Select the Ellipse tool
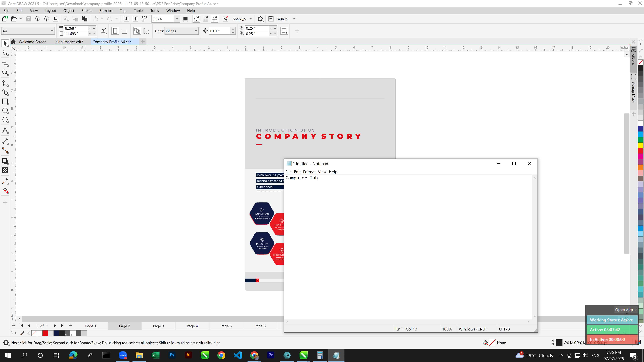The image size is (644, 362). 5,110
